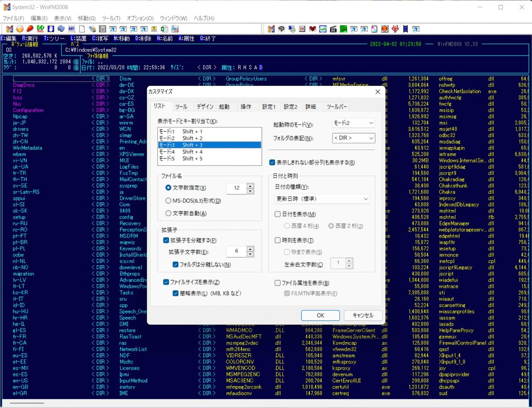
Task: Open the オプション(O) menu
Action: [140, 18]
